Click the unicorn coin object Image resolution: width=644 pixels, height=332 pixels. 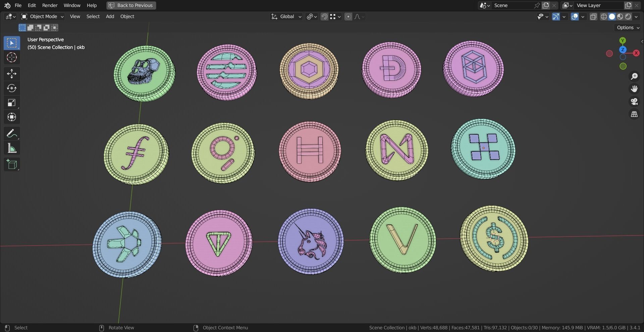point(311,242)
